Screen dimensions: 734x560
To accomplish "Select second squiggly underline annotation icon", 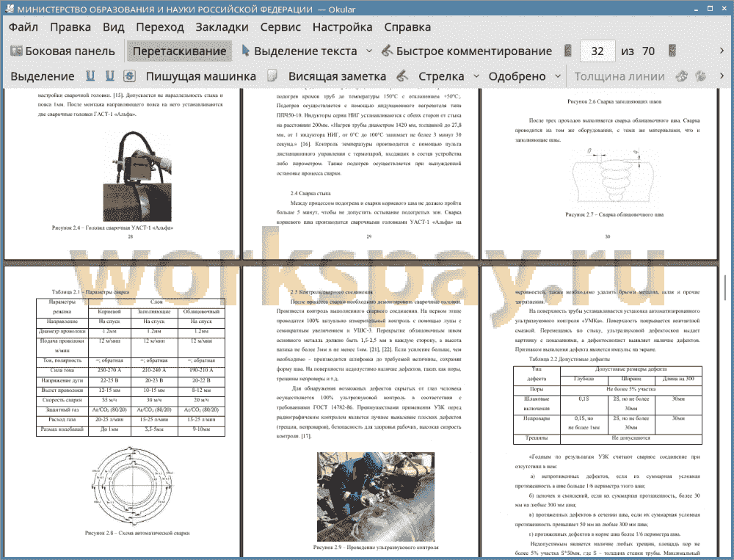I will pos(109,76).
